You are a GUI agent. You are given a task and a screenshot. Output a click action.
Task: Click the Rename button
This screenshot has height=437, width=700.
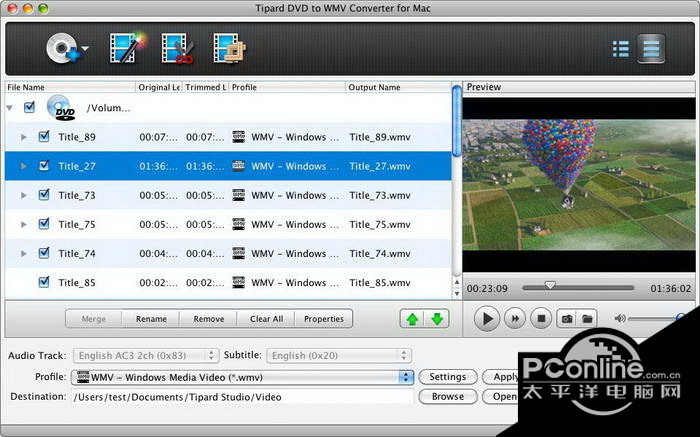click(x=151, y=319)
